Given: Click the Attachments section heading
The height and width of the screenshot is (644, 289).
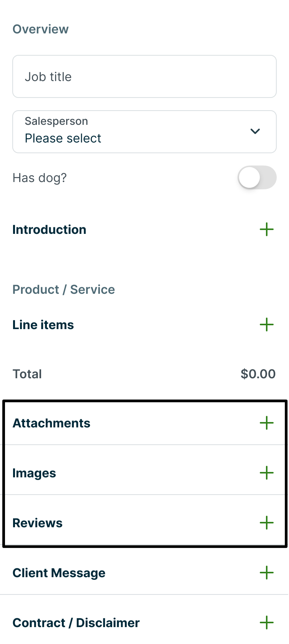Looking at the screenshot, I should click(51, 423).
